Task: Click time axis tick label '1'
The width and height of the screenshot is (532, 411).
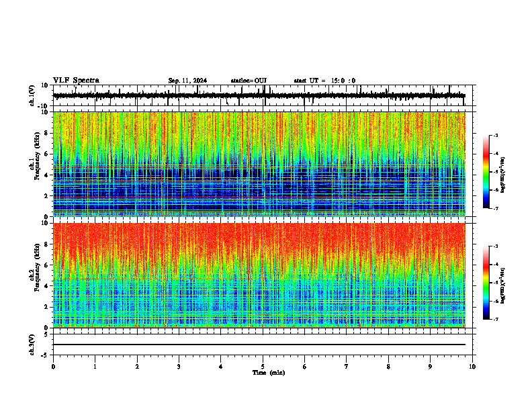Action: pyautogui.click(x=95, y=367)
